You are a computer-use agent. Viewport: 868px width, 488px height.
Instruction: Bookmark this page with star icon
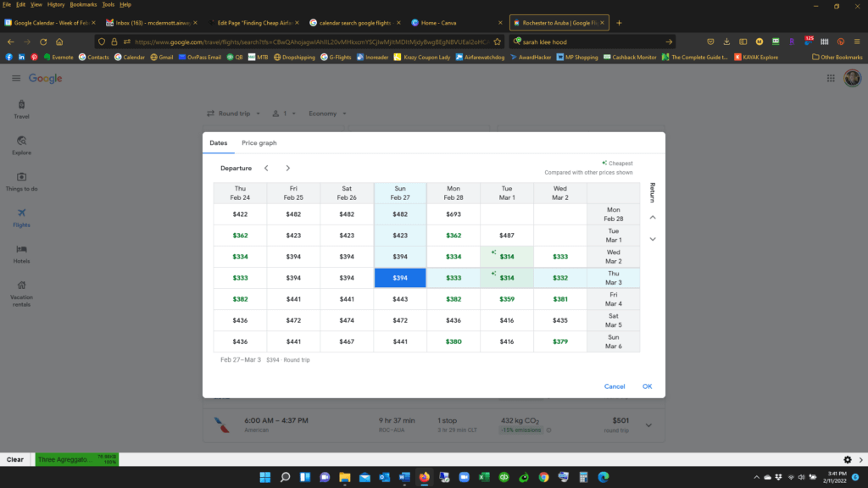coord(497,42)
